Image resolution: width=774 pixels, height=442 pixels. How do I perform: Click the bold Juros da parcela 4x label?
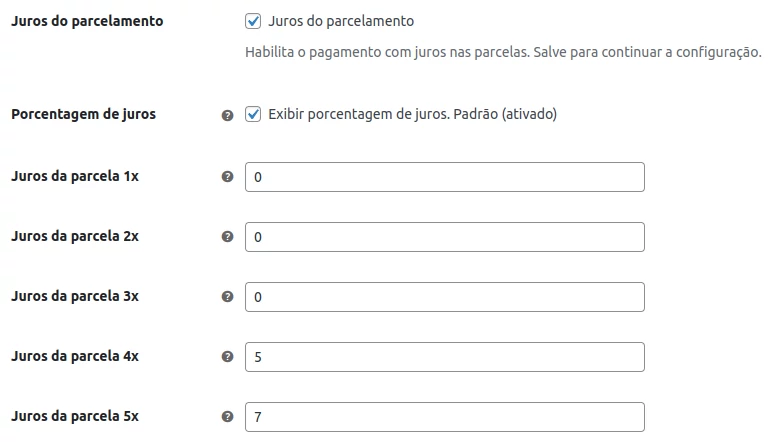[74, 356]
